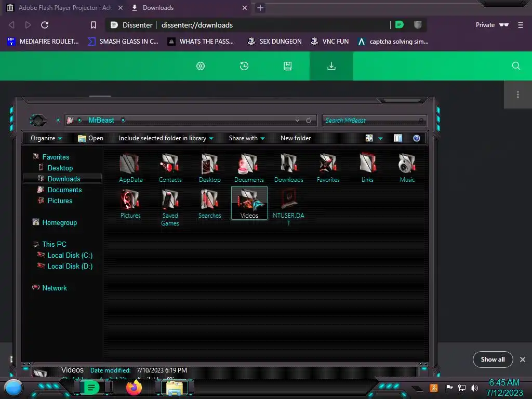Open Local Disk (C:)
The height and width of the screenshot is (399, 532).
pos(70,255)
